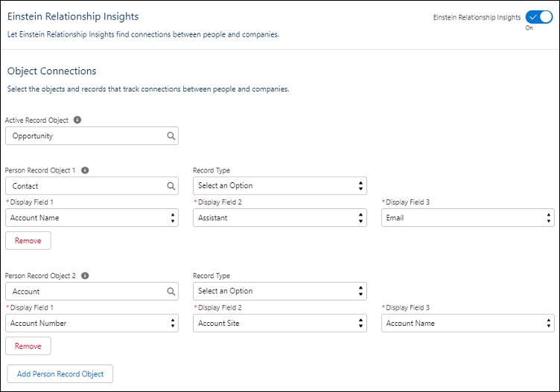Click the Contact person record object field

tap(92, 186)
